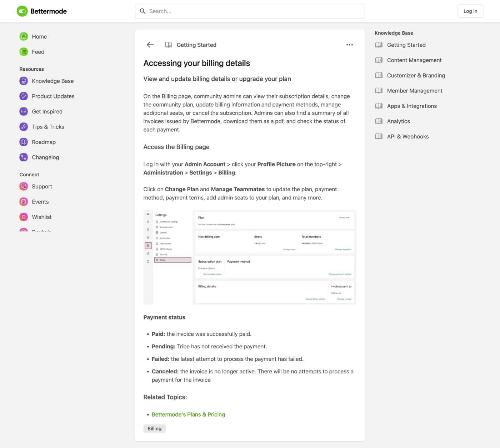Image resolution: width=500 pixels, height=448 pixels.
Task: Click the Apps & Integrations book icon
Action: 379,106
